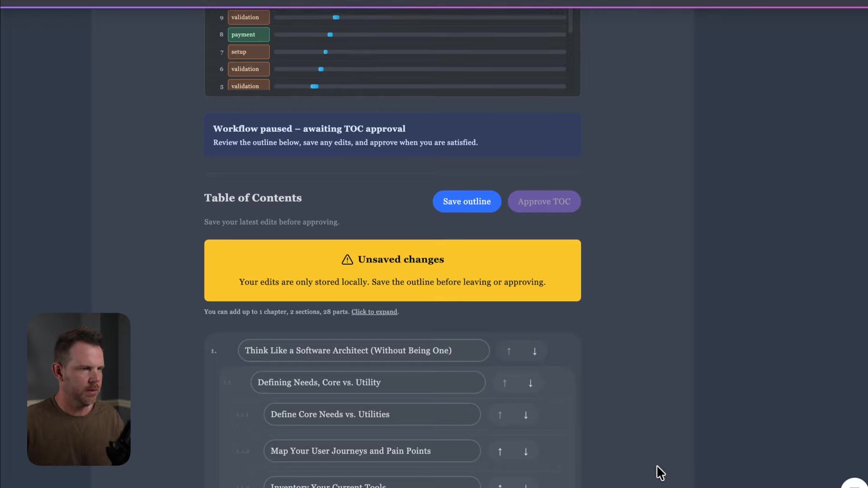Select the 'setup' tag on row 7
Screen dimensions: 868x488
click(x=249, y=52)
